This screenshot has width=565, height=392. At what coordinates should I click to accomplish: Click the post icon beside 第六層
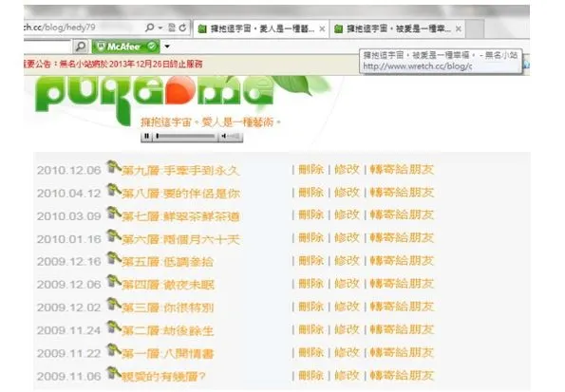(x=114, y=236)
